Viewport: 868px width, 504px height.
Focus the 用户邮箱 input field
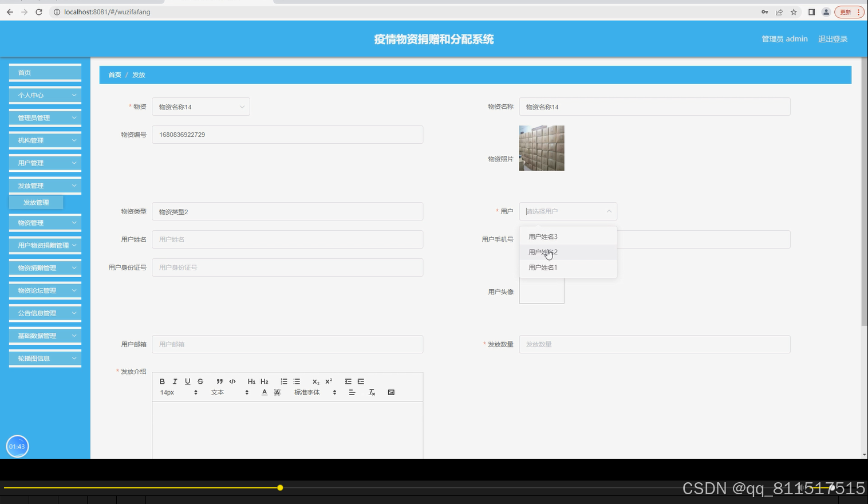(x=287, y=344)
